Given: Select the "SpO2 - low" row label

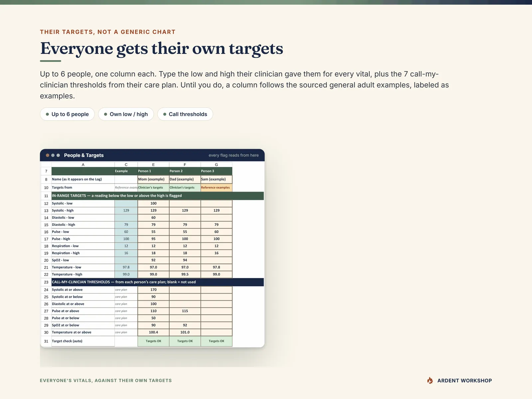Looking at the screenshot, I should (x=61, y=260).
